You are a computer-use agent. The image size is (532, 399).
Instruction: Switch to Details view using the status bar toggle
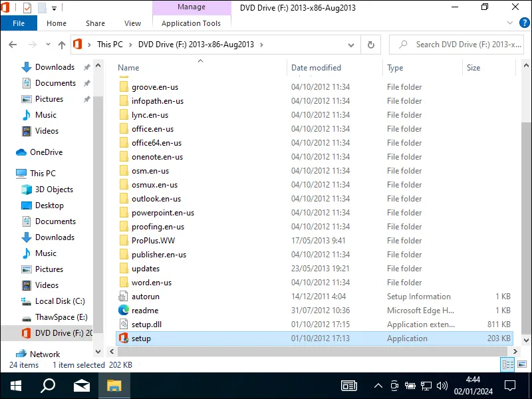coord(507,364)
